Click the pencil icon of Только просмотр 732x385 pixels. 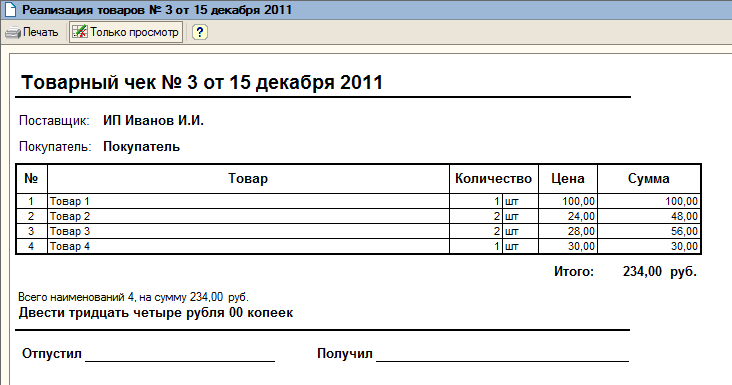click(x=80, y=32)
